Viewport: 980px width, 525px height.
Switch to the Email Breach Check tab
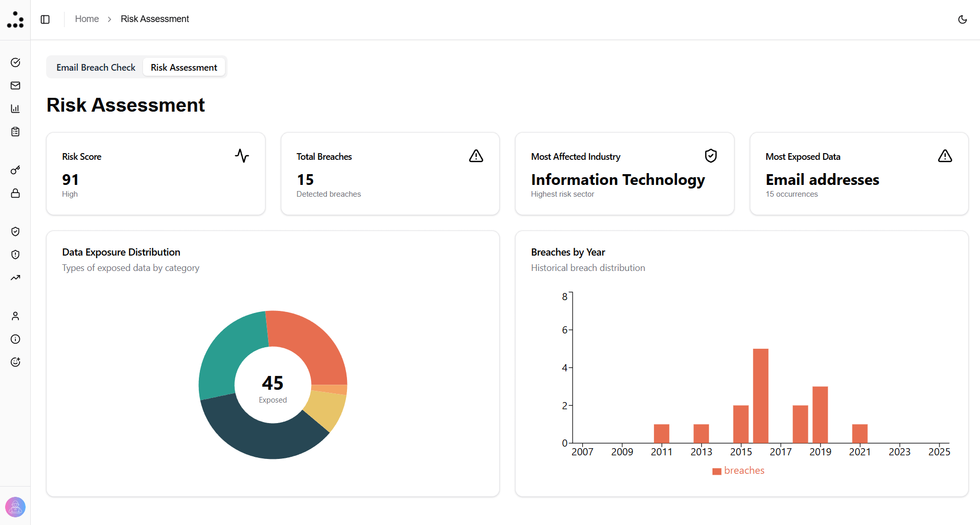[95, 67]
